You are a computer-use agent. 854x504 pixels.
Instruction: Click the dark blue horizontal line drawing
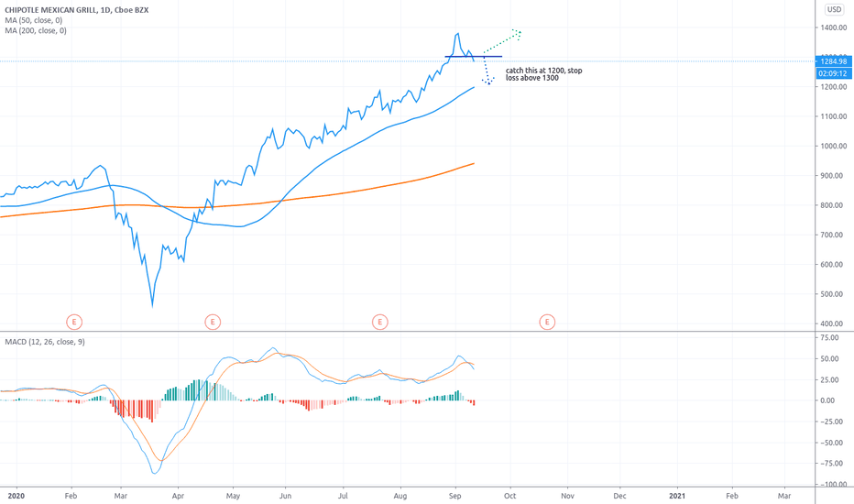point(474,56)
